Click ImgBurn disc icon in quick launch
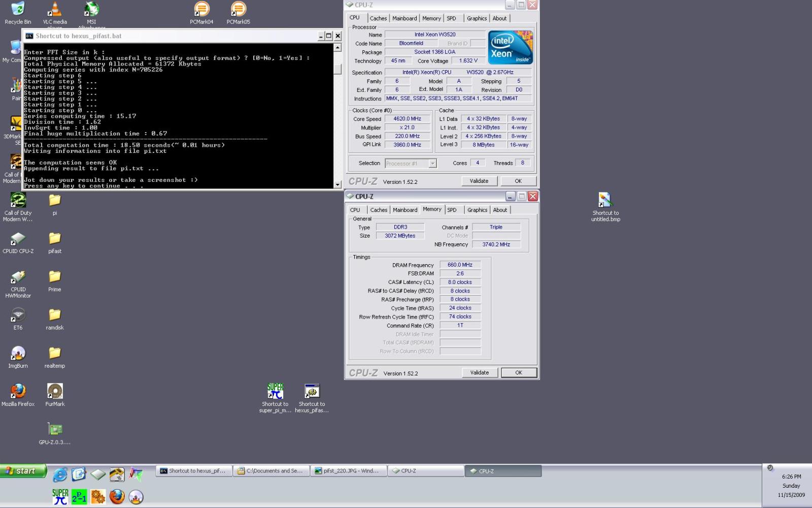Image resolution: width=812 pixels, height=508 pixels. 136,497
